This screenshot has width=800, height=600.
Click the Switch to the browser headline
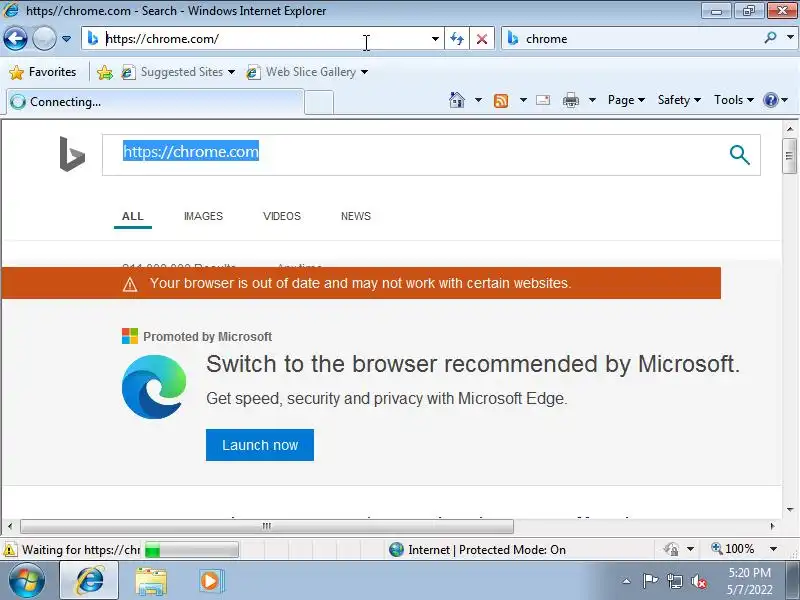coord(472,364)
